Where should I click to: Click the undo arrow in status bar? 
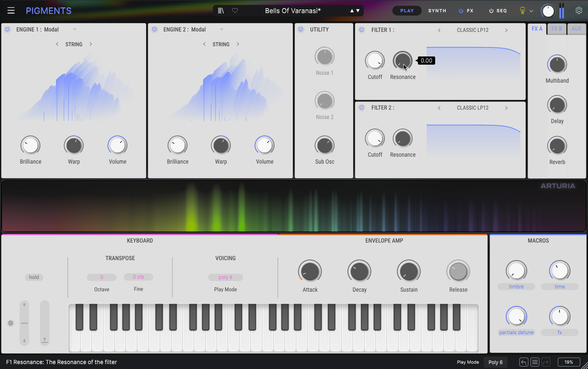click(523, 362)
